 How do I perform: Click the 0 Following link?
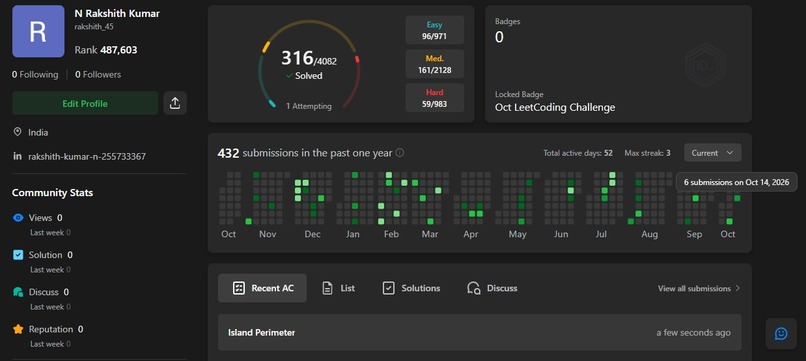tap(35, 75)
